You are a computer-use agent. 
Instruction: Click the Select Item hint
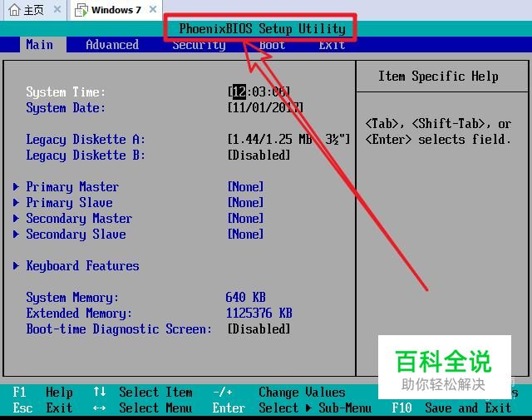coord(155,393)
